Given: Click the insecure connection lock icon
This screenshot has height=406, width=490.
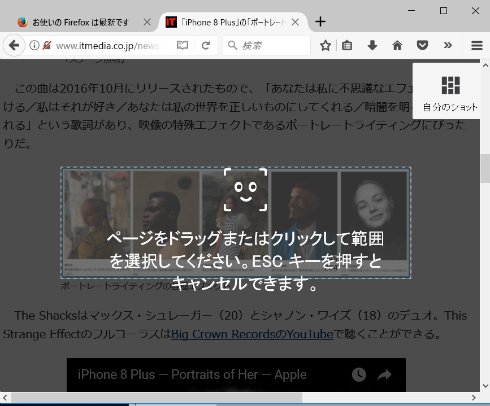Looking at the screenshot, I should [47, 45].
